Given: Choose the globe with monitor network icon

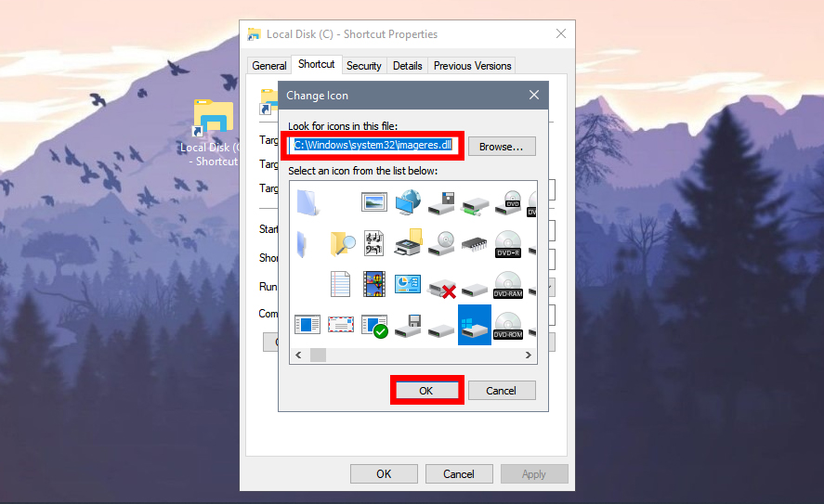Looking at the screenshot, I should click(x=408, y=202).
